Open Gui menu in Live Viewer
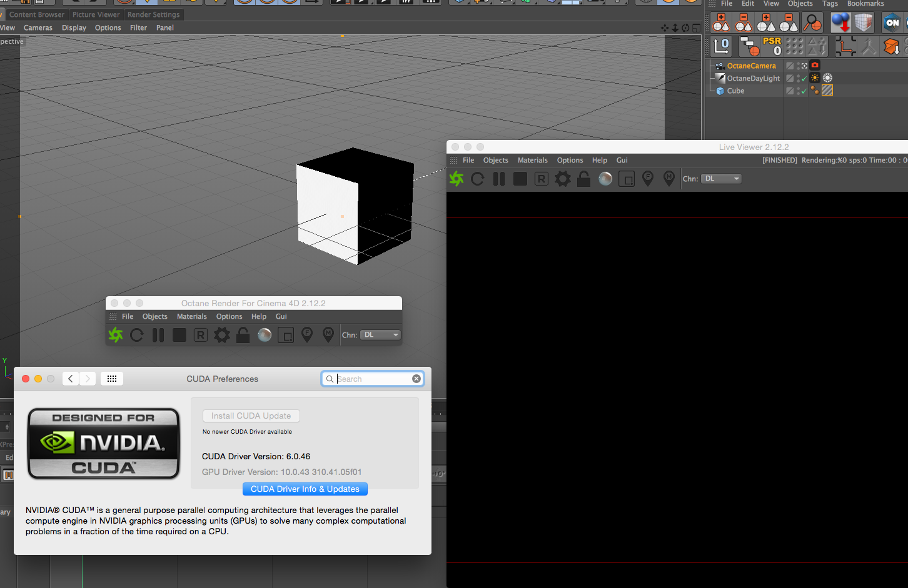908x588 pixels. coord(622,161)
